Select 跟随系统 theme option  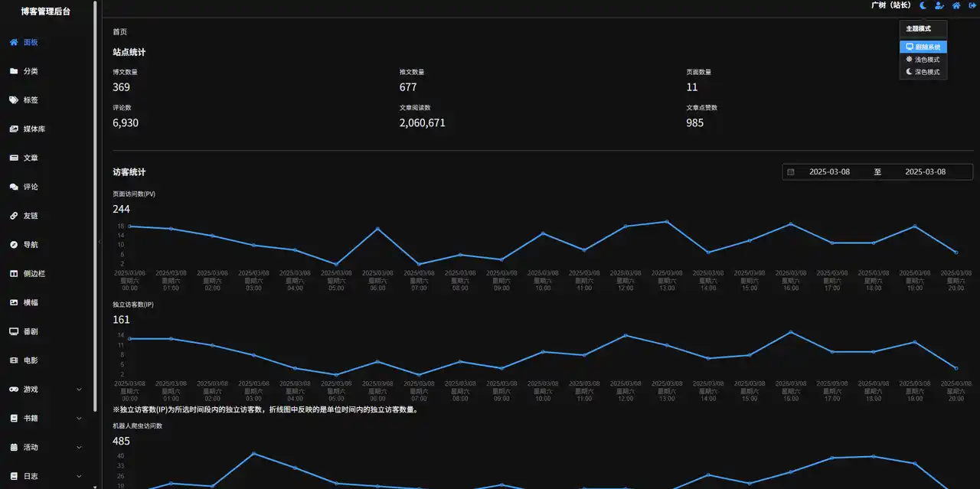(923, 47)
